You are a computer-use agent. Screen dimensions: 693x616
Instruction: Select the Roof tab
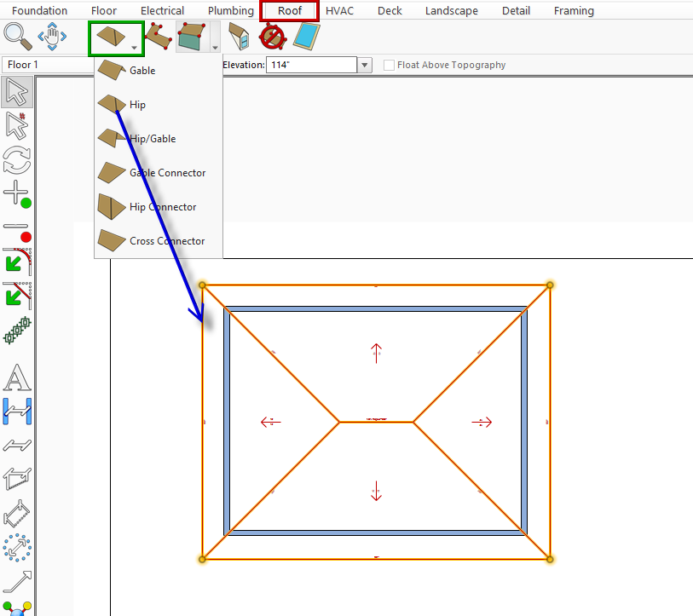[x=290, y=10]
